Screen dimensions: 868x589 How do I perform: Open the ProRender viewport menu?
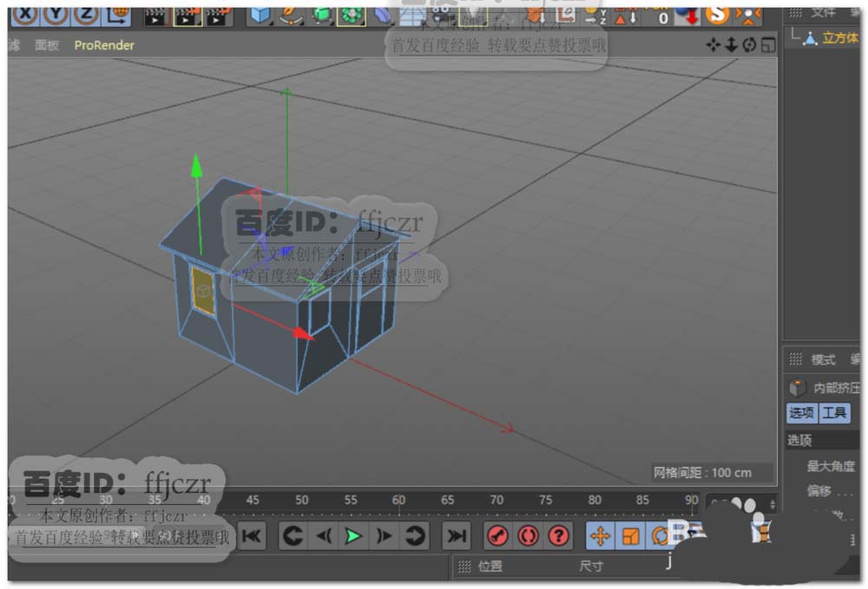click(x=104, y=45)
